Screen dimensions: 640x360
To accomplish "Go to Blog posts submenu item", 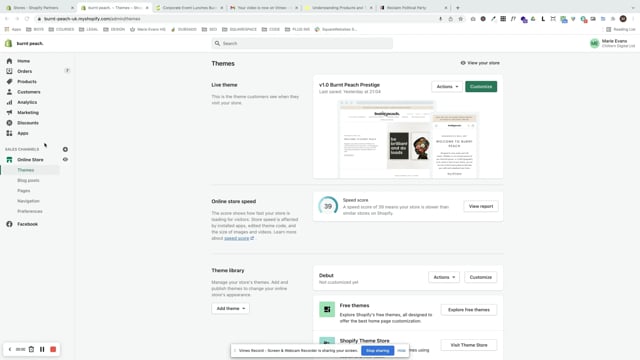I will (x=28, y=180).
